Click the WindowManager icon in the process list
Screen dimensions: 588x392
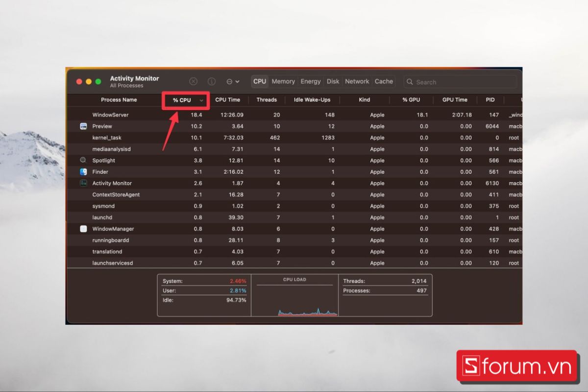pos(83,228)
